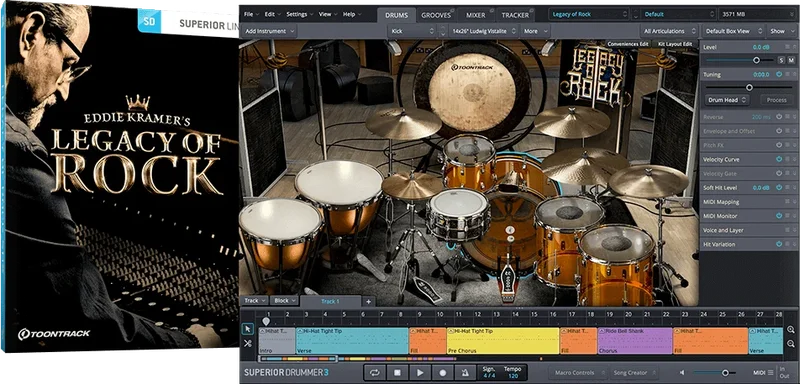
Task: Click the record button
Action: tap(443, 373)
